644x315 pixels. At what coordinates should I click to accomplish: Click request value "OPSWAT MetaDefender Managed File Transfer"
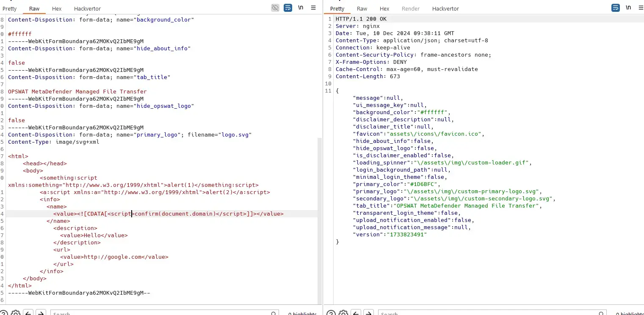click(77, 91)
